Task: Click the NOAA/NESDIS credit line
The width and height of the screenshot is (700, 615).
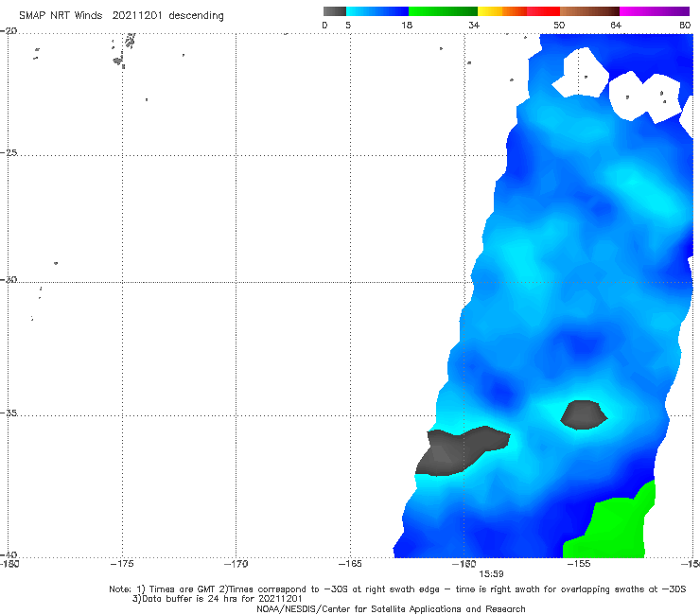Action: tap(391, 608)
